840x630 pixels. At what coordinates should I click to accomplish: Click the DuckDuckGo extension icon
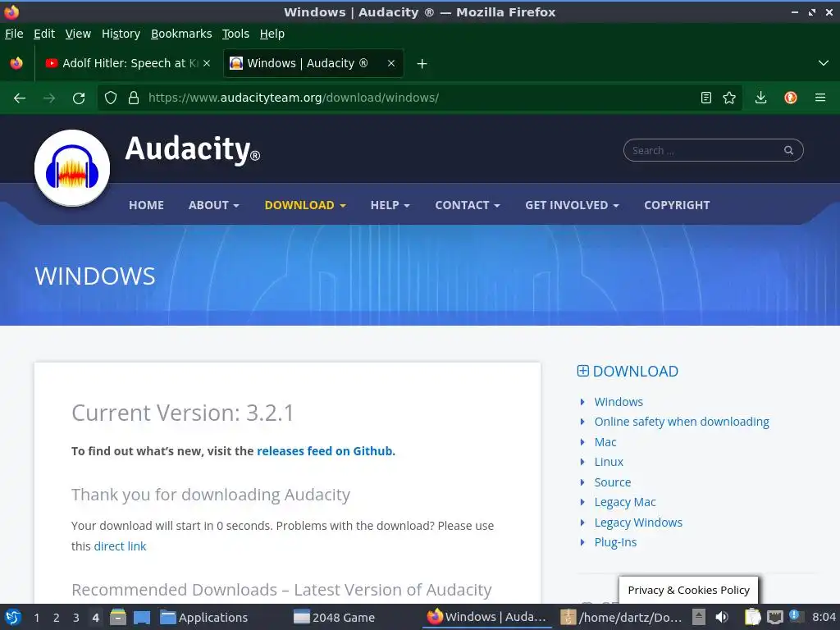(x=791, y=98)
